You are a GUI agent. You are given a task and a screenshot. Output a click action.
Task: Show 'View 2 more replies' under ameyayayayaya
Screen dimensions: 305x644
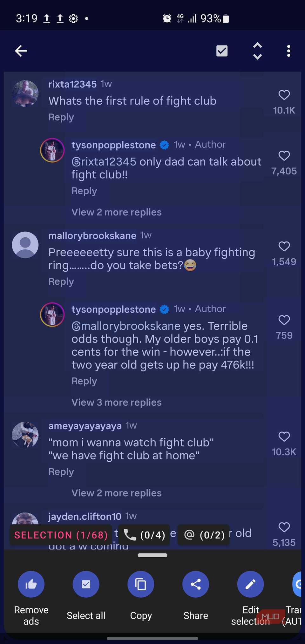point(116,493)
